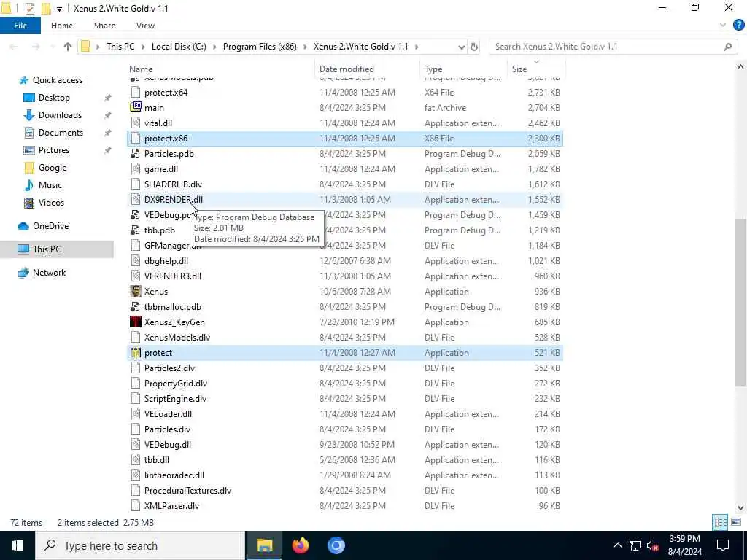
Task: Click Local Disk (C:) in breadcrumb
Action: pos(179,47)
